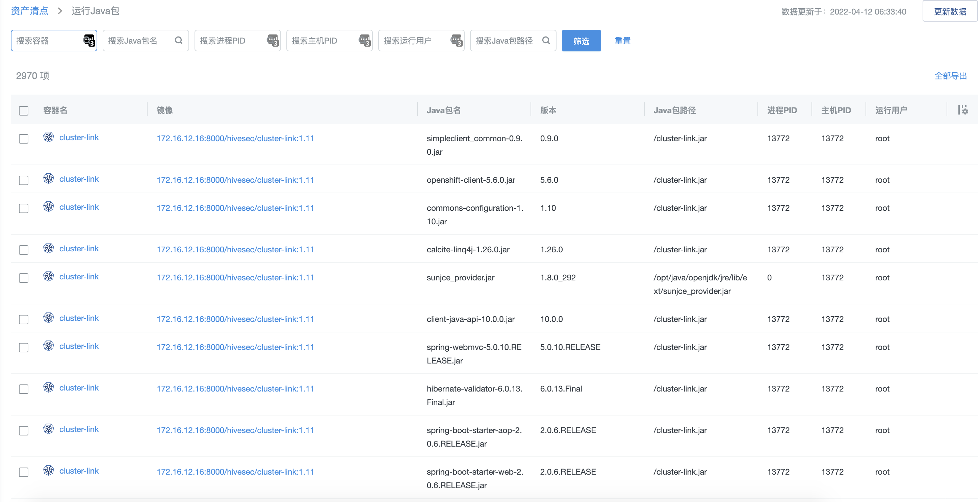Focus the 搜索Java包路径 input field
Viewport: 980px width, 502px height.
(504, 41)
